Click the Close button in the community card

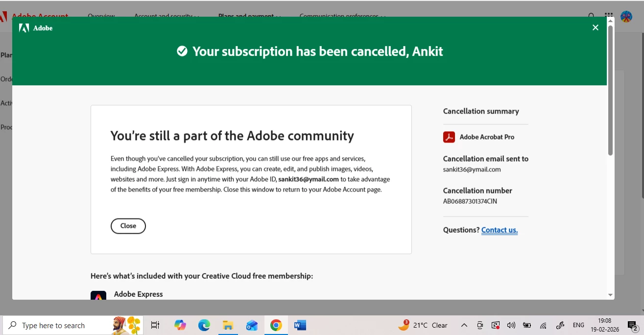[128, 226]
